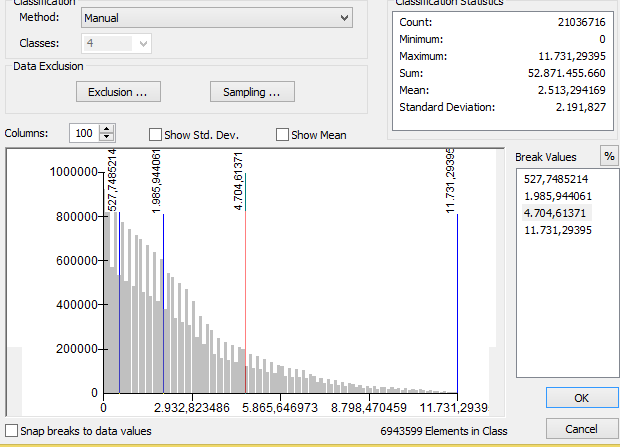The image size is (620, 447).
Task: Decrease Columns with the down arrow
Action: 107,138
